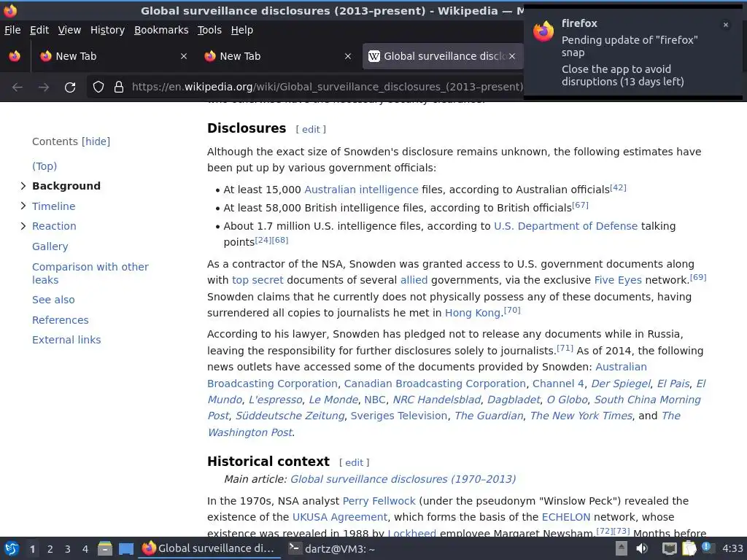Open the file manager icon in the taskbar

(x=105, y=549)
